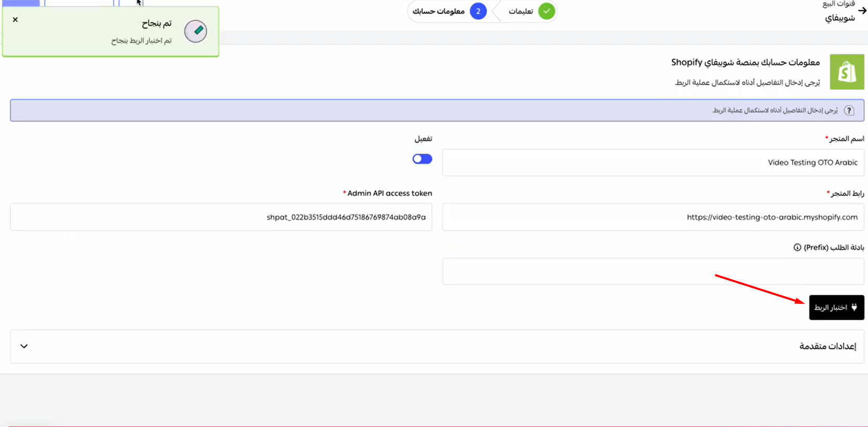Image resolution: width=868 pixels, height=427 pixels.
Task: Click the Admin API access token label
Action: click(x=390, y=193)
